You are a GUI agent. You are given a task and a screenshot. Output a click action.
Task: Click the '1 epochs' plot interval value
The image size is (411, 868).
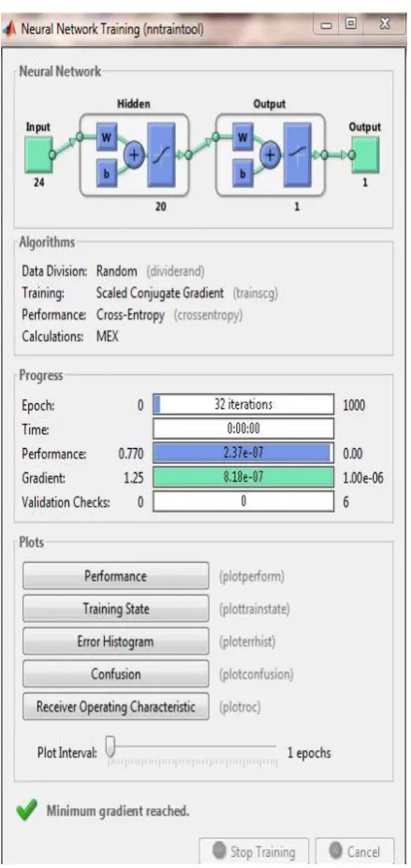click(x=309, y=753)
